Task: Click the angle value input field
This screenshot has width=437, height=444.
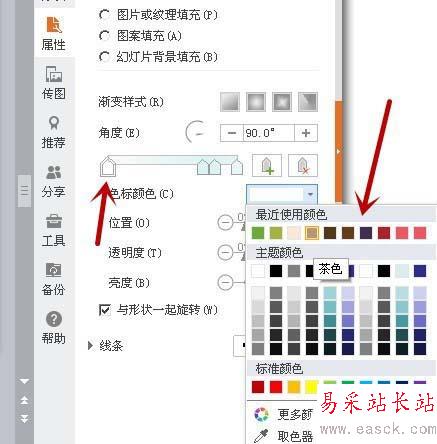Action: click(x=269, y=133)
